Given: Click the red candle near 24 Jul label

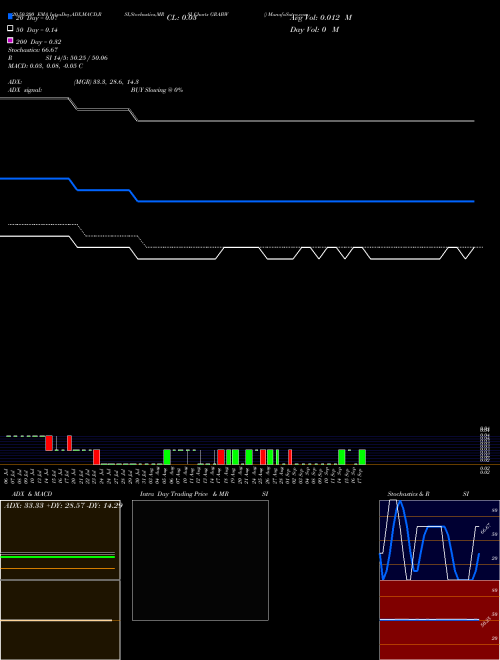Looking at the screenshot, I should pos(96,457).
